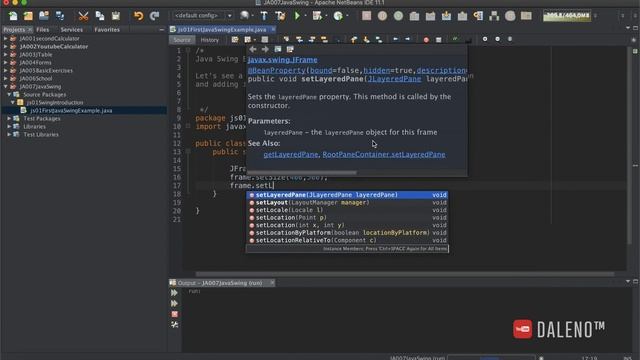Expand the JA006School project node
This screenshot has height=360, width=640.
[5, 78]
